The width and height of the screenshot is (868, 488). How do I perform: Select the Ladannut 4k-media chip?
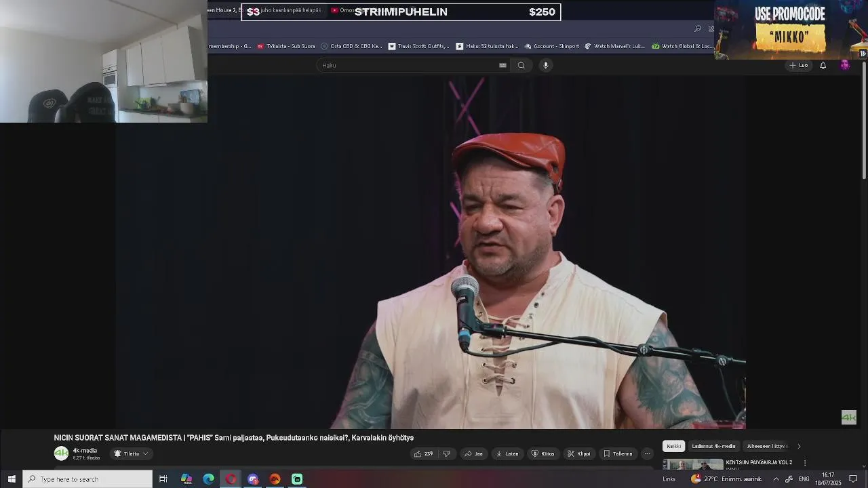pyautogui.click(x=713, y=446)
